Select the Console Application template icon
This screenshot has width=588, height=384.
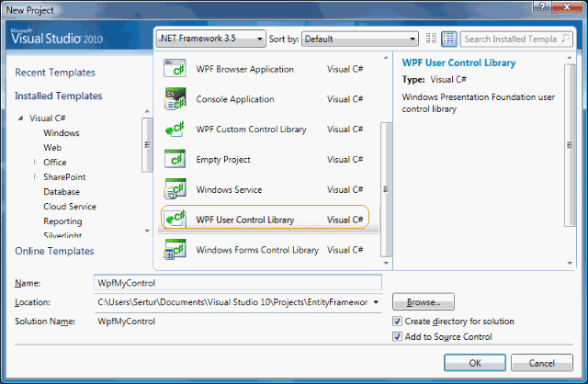pos(175,98)
